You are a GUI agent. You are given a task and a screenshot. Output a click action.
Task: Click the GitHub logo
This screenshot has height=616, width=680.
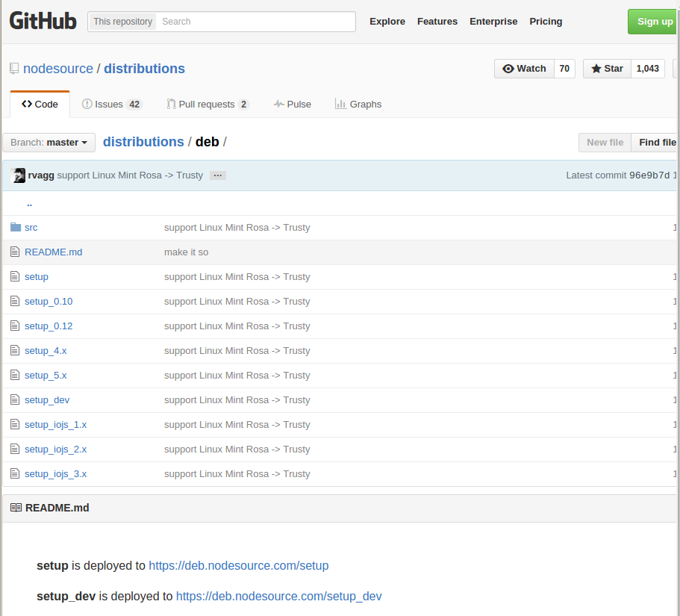[x=43, y=21]
